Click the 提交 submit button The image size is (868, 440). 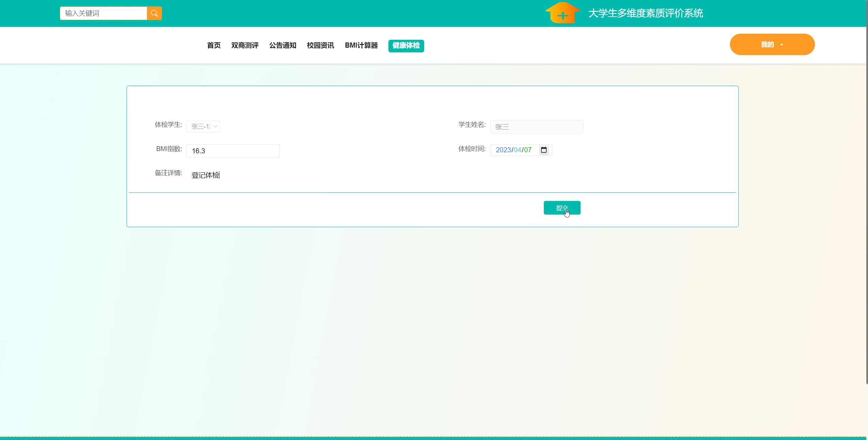coord(562,208)
